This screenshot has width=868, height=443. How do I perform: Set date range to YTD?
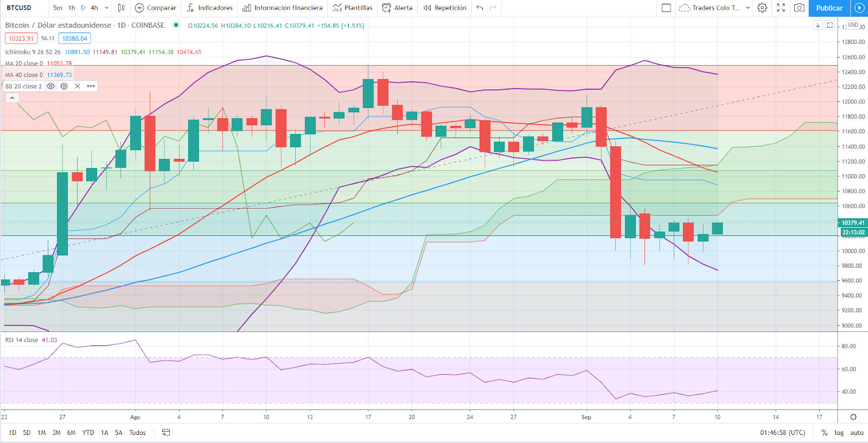tap(88, 432)
